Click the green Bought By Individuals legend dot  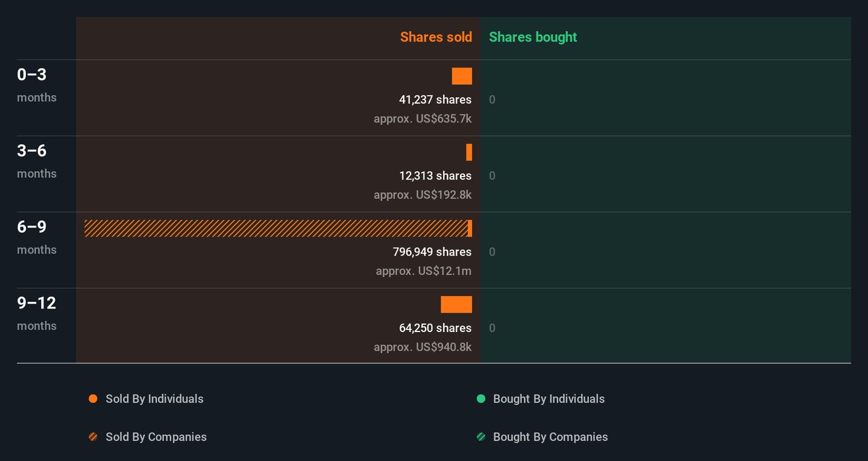pyautogui.click(x=481, y=399)
